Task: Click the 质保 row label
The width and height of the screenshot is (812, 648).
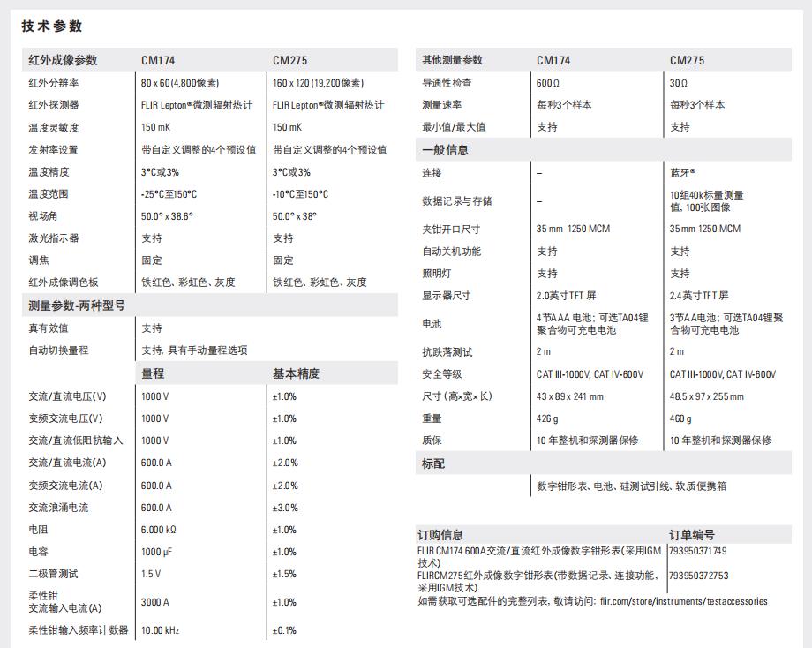Action: tap(432, 441)
